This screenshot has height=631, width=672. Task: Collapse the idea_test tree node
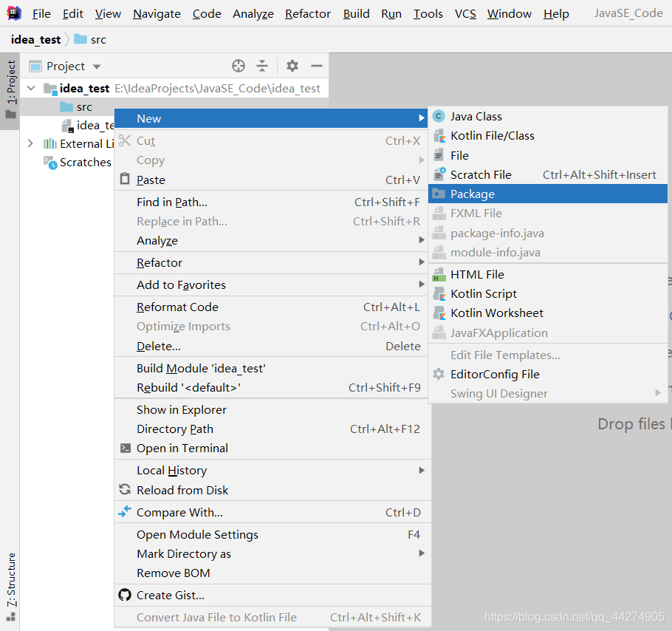(31, 89)
